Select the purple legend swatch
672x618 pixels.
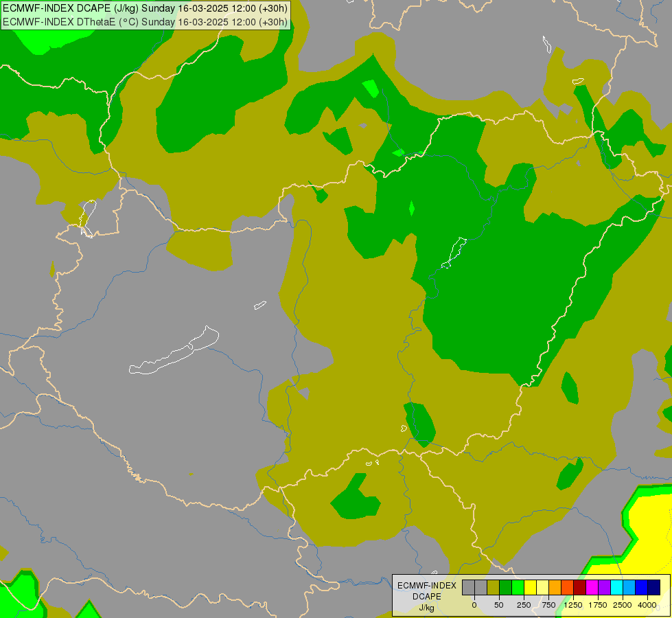[604, 587]
